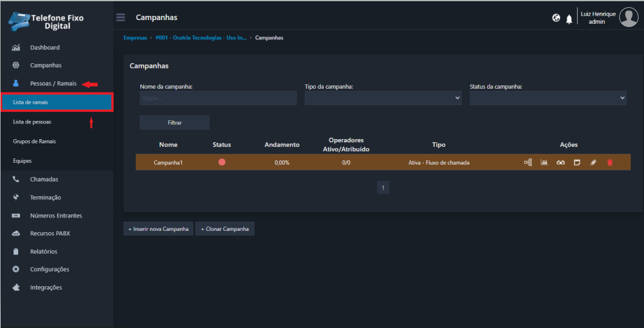The width and height of the screenshot is (644, 328).
Task: Click the glasses icon in Campanha1 row
Action: pos(561,162)
